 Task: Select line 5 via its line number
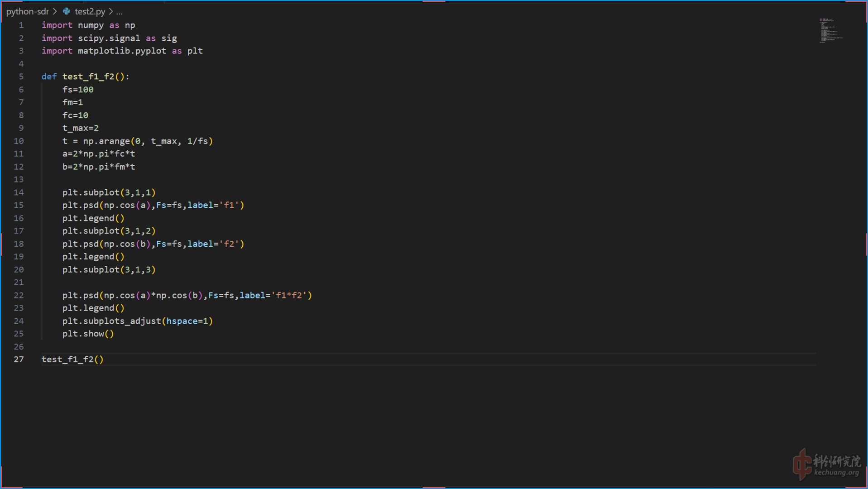[21, 77]
